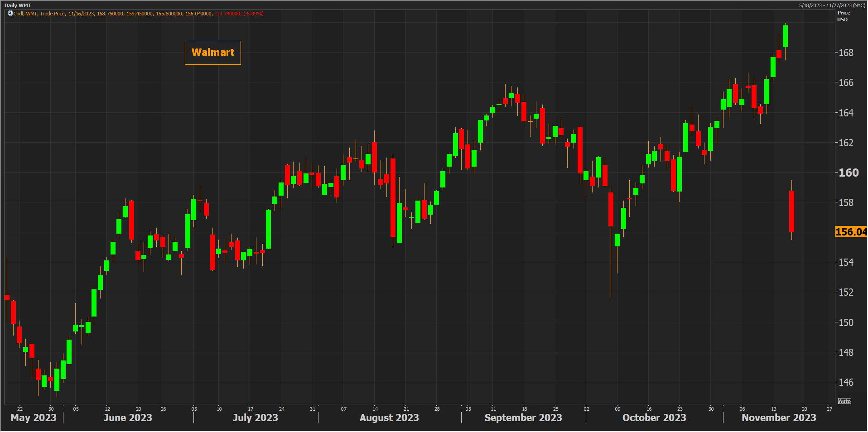868x432 pixels.
Task: Click the clock icon beside the Cndl legend
Action: pyautogui.click(x=10, y=14)
